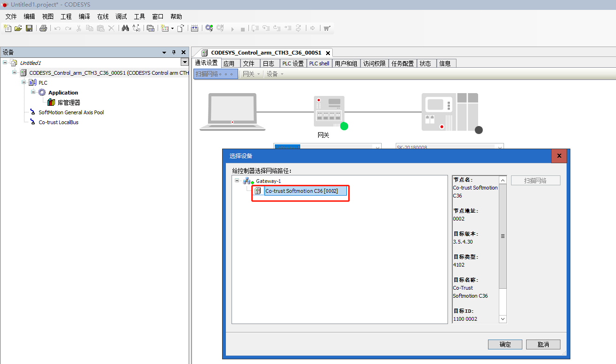Click the laptop icon in the communication diagram
616x364 pixels.
click(232, 112)
